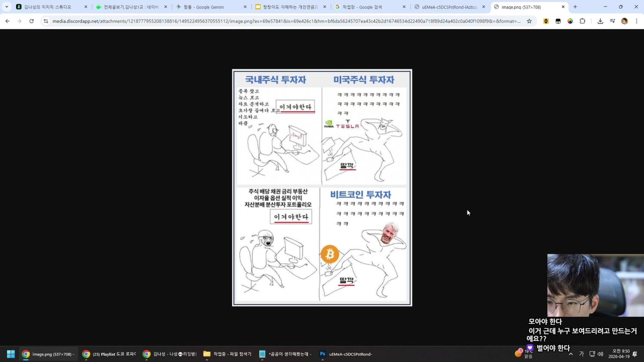This screenshot has height=362, width=644.
Task: Click the back navigation arrow
Action: [x=7, y=21]
